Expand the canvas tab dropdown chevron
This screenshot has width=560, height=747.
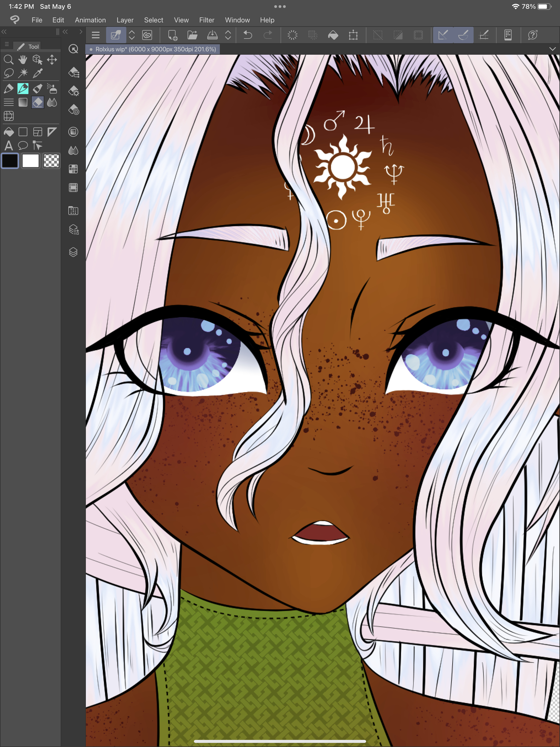[x=552, y=49]
